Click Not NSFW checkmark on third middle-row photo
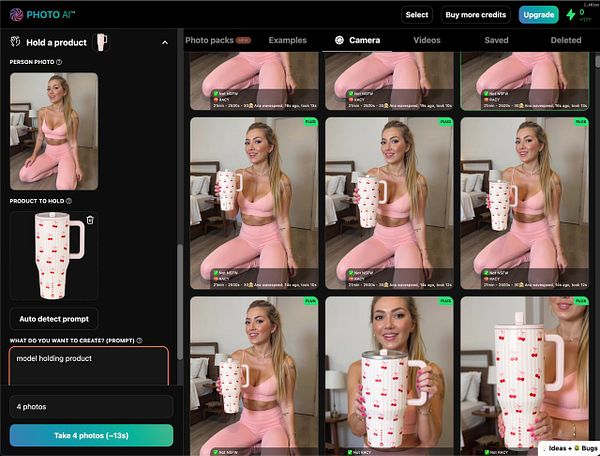The image size is (600, 456). [x=486, y=272]
